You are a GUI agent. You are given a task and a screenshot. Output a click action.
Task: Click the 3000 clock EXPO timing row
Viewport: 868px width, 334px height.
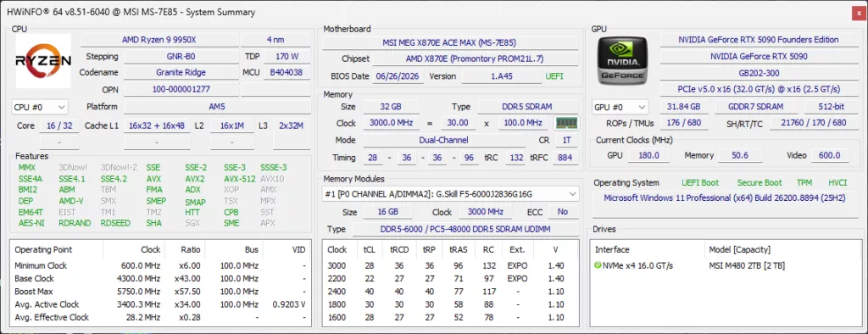(x=450, y=266)
